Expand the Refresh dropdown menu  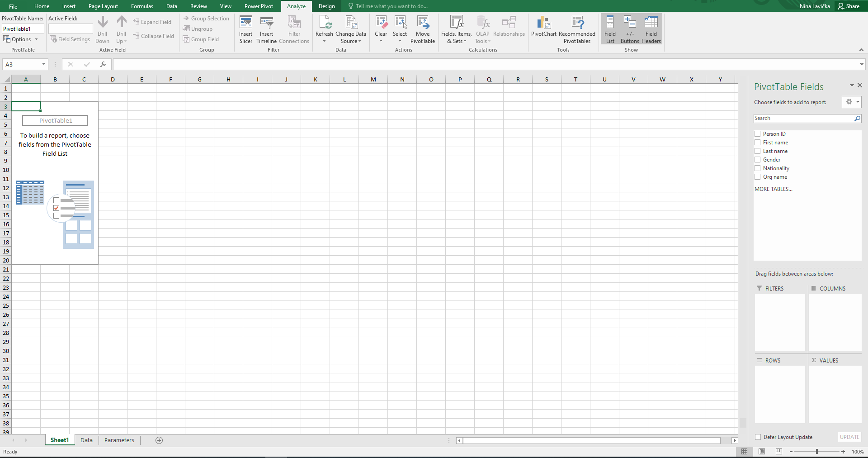click(324, 41)
